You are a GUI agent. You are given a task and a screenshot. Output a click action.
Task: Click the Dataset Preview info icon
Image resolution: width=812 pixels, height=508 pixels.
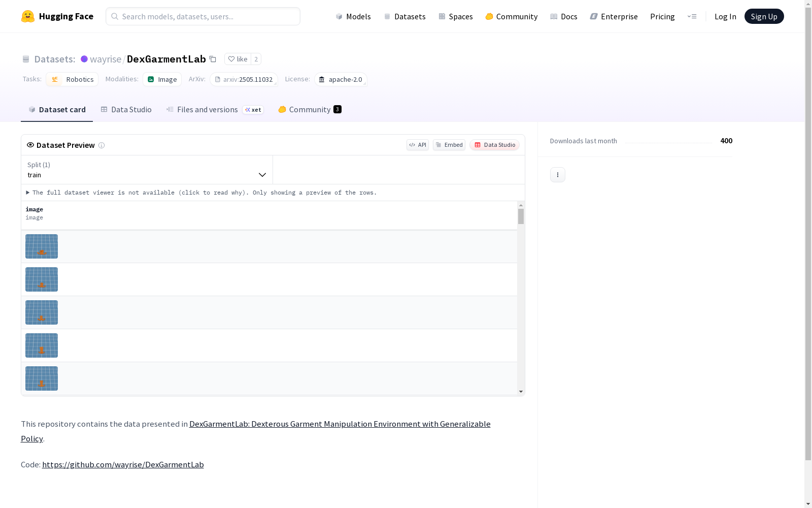pos(101,145)
